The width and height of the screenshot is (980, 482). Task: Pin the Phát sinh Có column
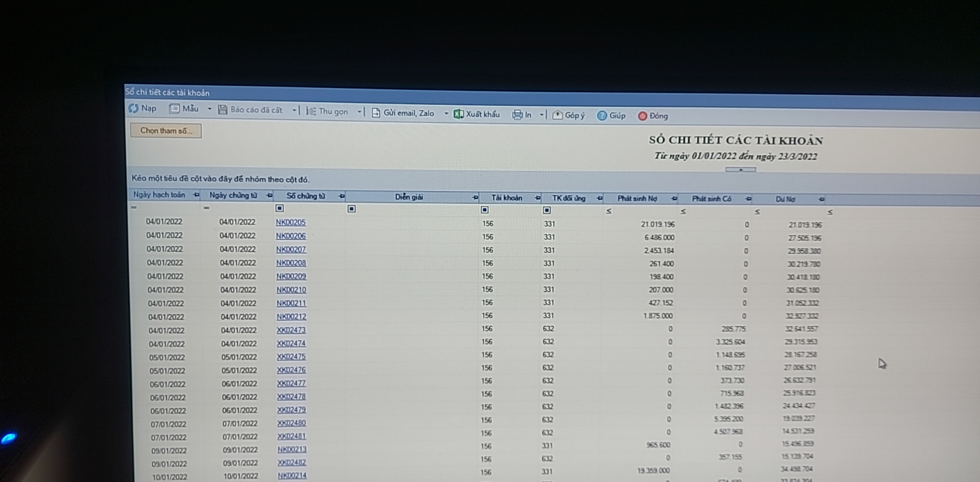tap(748, 199)
